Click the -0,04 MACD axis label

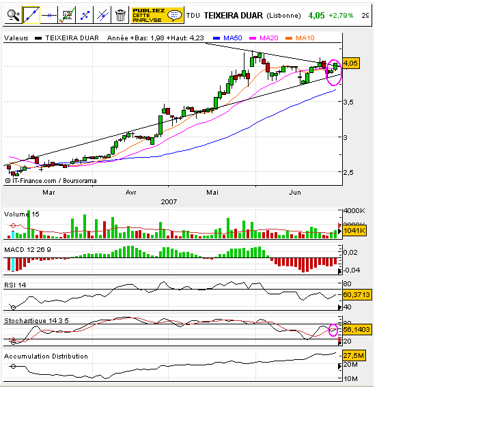point(352,270)
